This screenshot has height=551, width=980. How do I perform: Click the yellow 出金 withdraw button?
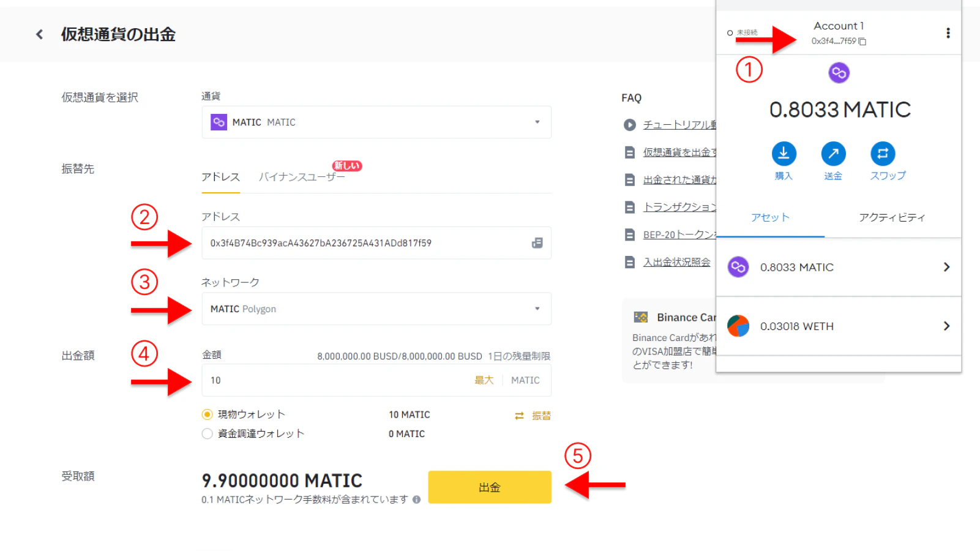(490, 487)
